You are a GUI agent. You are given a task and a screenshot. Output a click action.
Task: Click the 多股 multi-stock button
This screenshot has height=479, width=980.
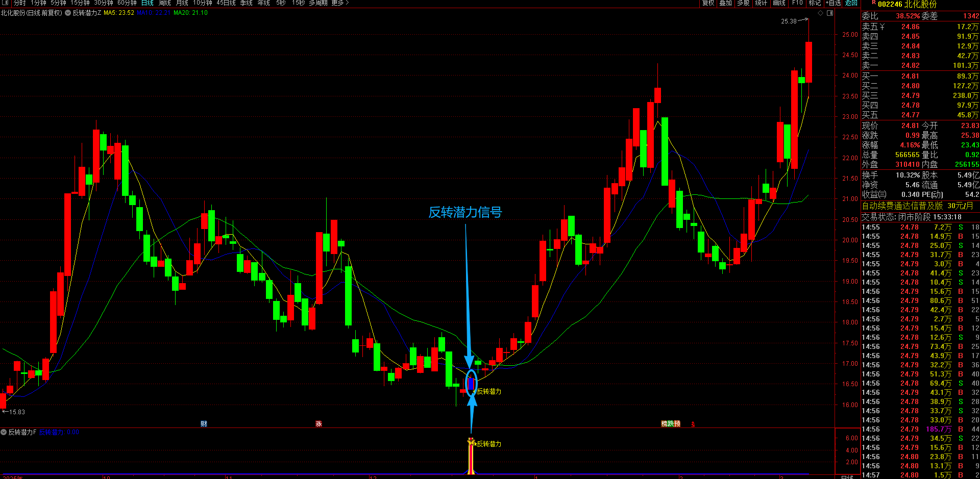(743, 3)
